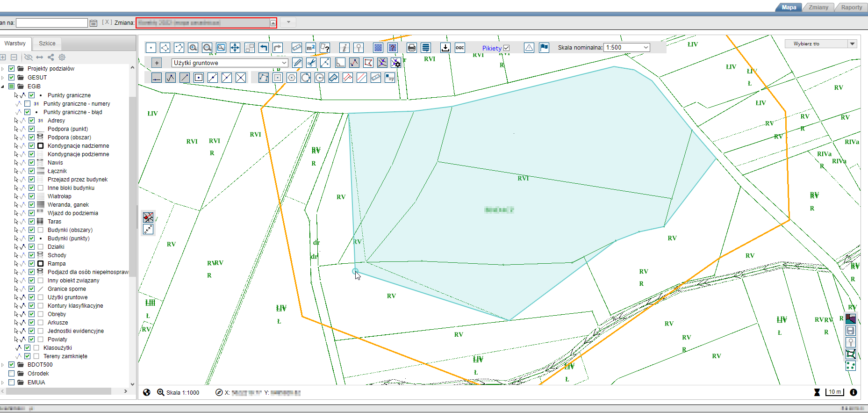Select the scissors cut tool

(x=311, y=63)
